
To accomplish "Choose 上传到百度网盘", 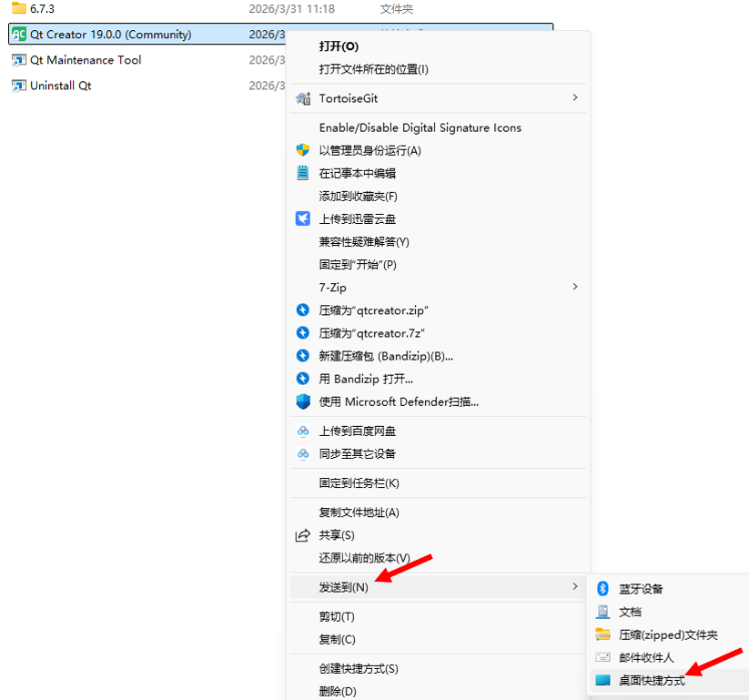I will (358, 431).
